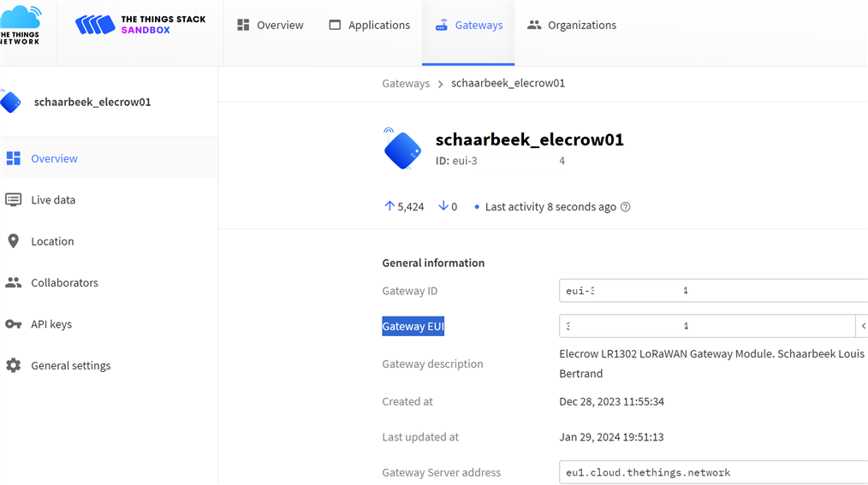Click the help icon beside Last activity
Screen dimensions: 868x485
click(626, 207)
